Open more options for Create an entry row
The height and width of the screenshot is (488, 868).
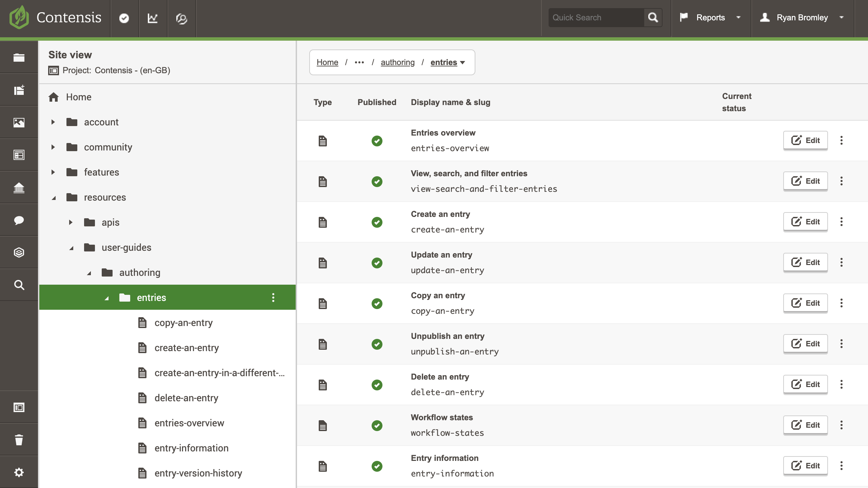(842, 222)
